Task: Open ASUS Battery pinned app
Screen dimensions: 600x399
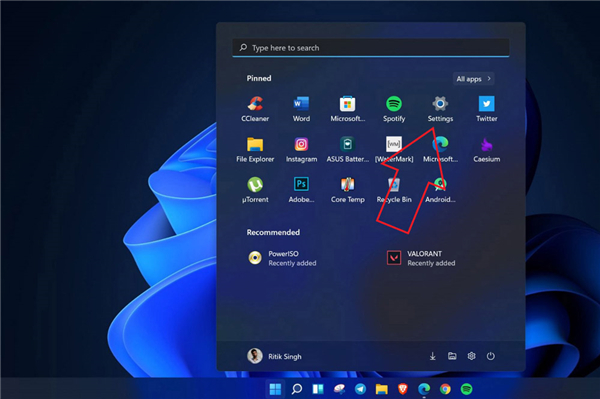Action: coord(347,150)
